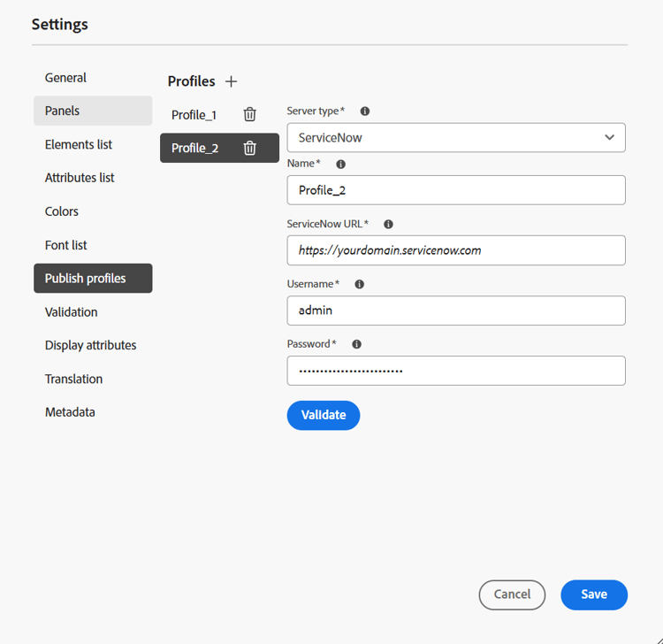Open the Server type dropdown

456,138
